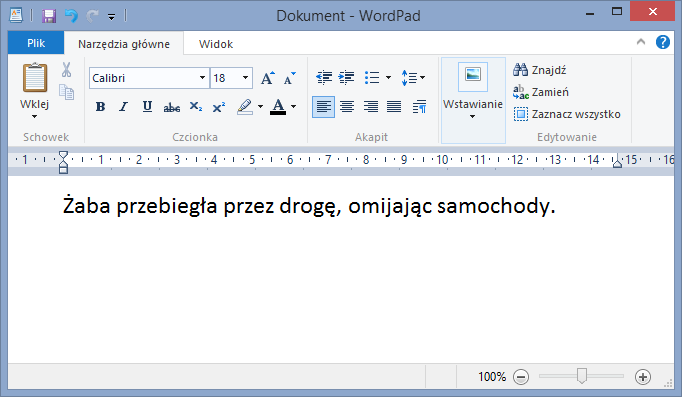
Task: Toggle italic formatting
Action: 124,107
